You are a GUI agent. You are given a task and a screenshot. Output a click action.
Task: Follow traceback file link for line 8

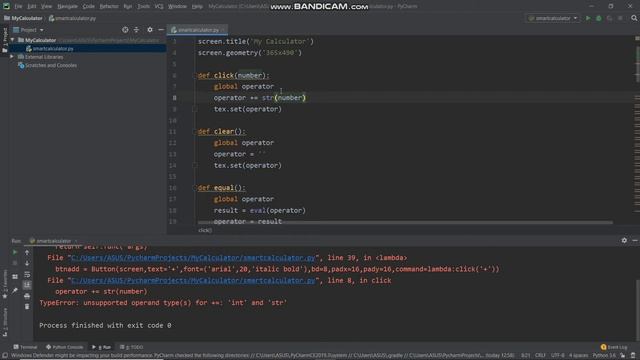(x=193, y=280)
